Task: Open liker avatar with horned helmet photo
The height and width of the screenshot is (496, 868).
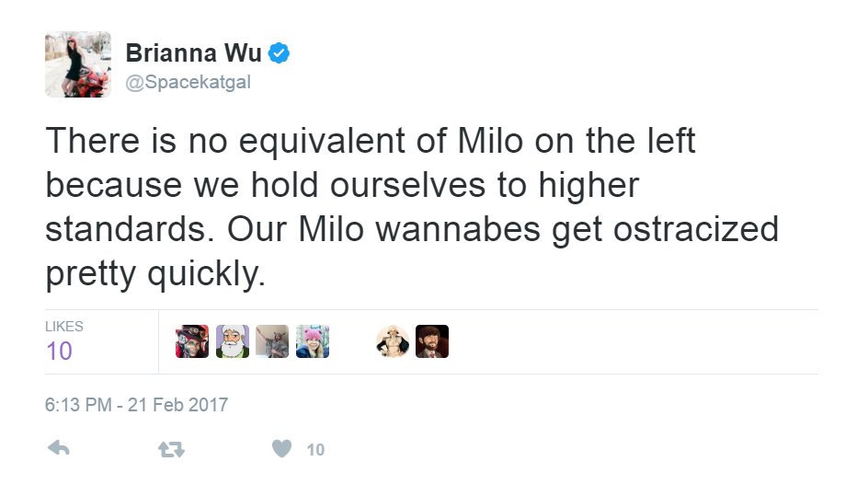Action: (272, 341)
